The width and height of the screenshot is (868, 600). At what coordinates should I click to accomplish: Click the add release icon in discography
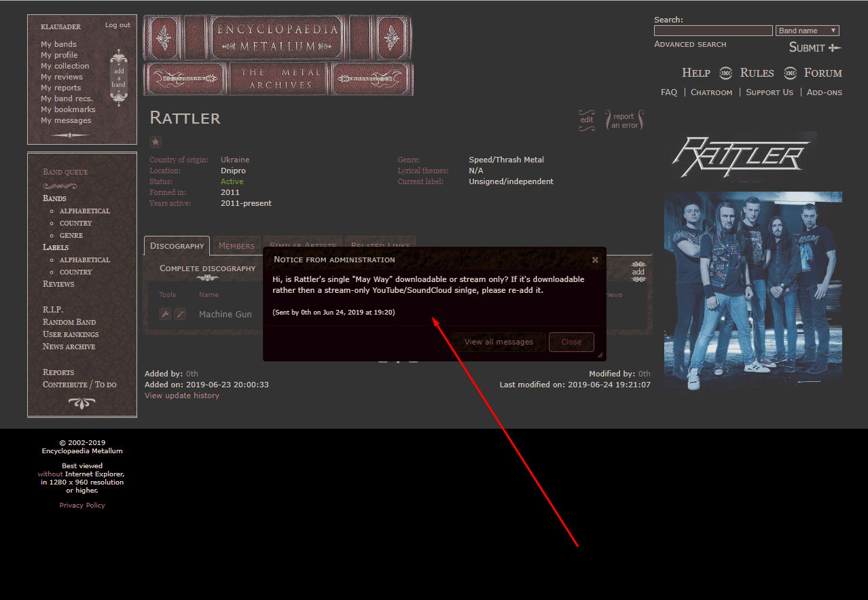pos(638,272)
